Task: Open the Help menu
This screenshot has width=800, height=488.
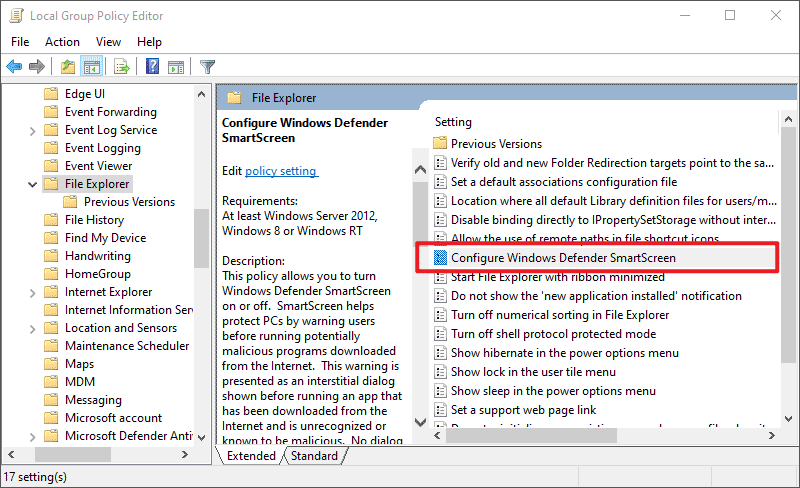Action: coord(149,42)
